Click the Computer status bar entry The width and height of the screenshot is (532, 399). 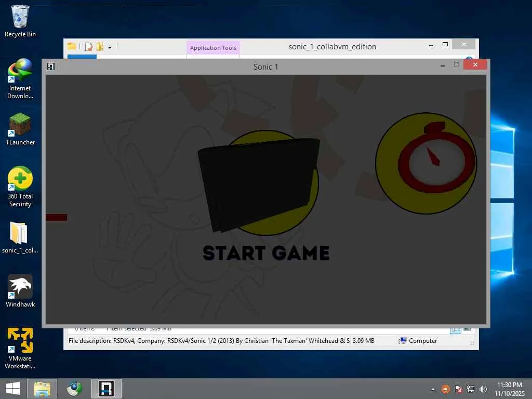click(x=418, y=341)
